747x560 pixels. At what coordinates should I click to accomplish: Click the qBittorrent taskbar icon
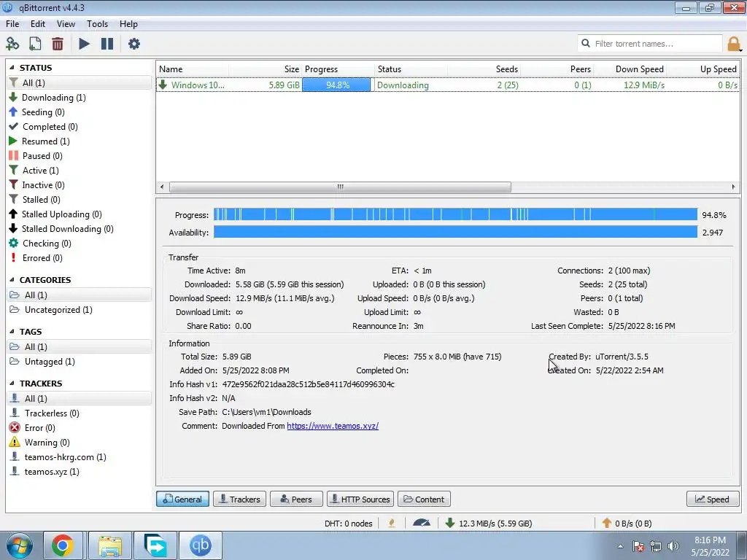(200, 545)
